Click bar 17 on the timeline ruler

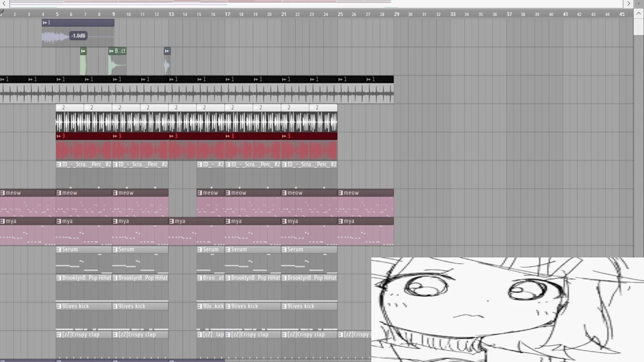(x=227, y=14)
